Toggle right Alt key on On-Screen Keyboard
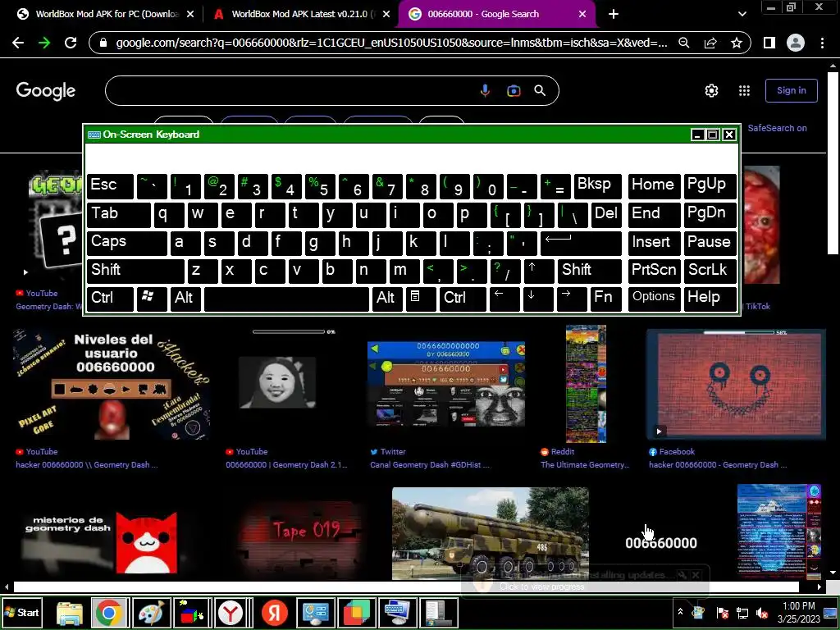This screenshot has width=840, height=630. click(387, 299)
